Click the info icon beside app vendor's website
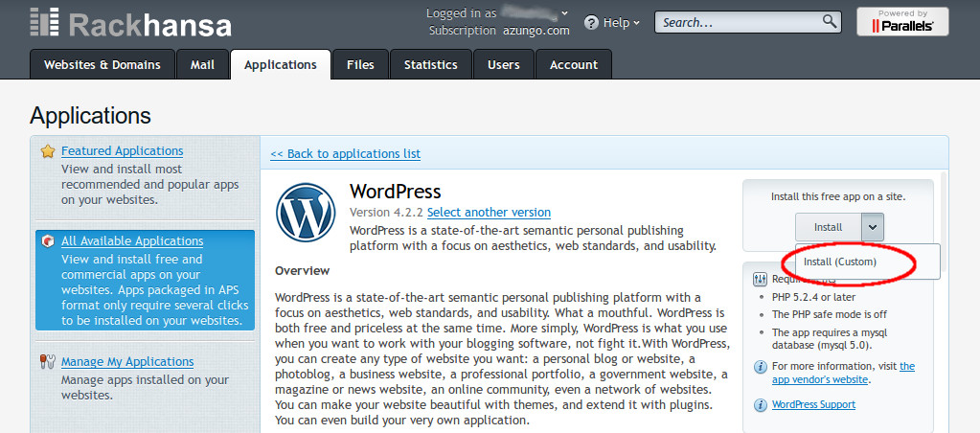Image resolution: width=980 pixels, height=433 pixels. coord(760,367)
